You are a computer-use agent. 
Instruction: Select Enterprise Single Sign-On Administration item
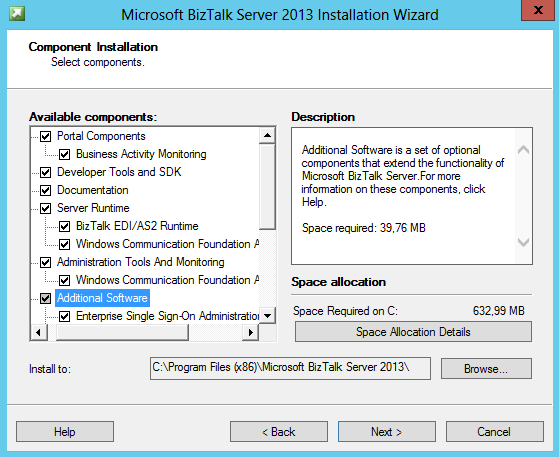(x=167, y=316)
